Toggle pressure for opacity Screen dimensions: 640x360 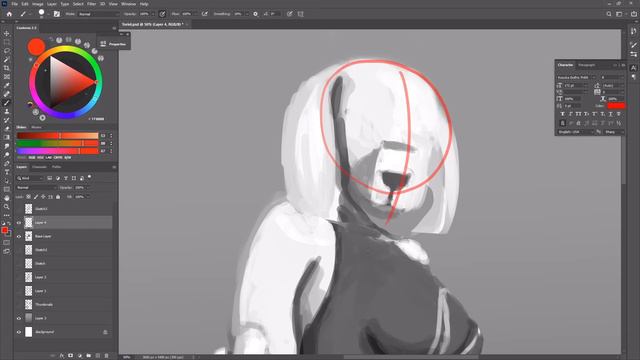click(x=162, y=14)
